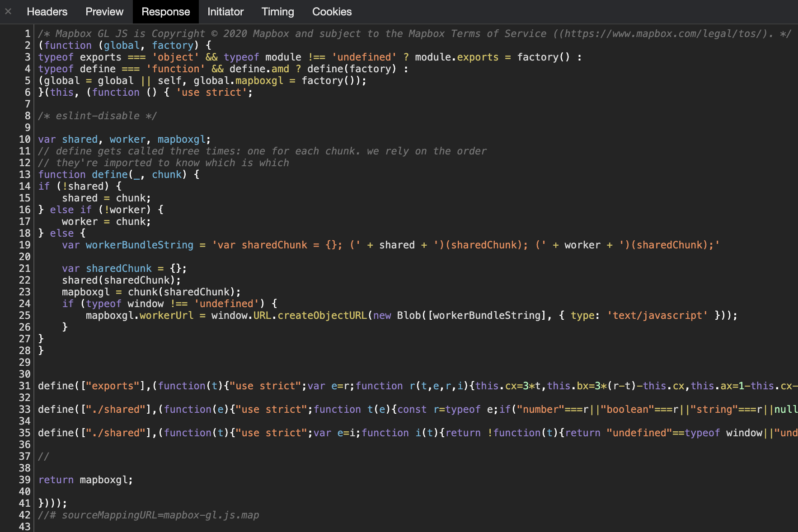
Task: Click the 'use strict' line 6
Action: coord(146,93)
